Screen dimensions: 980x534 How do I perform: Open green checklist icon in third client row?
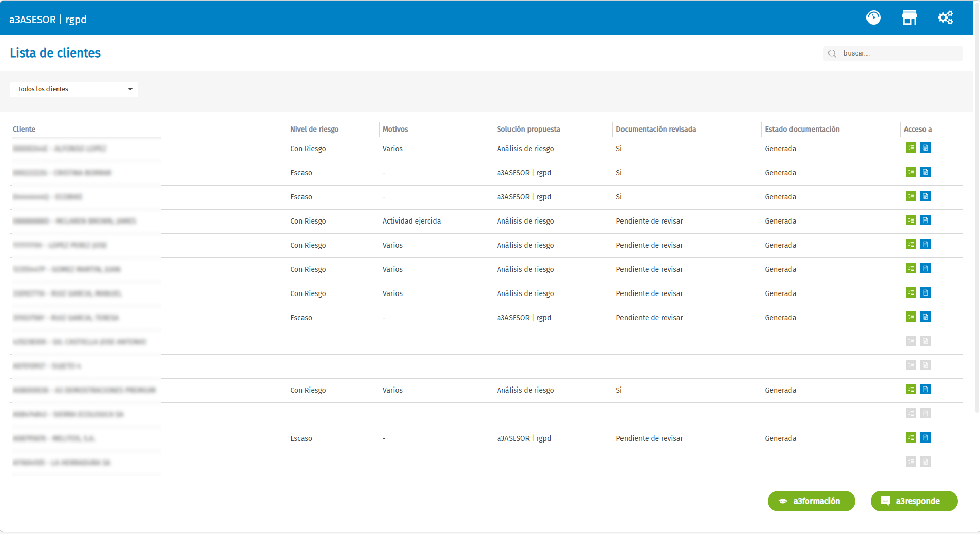click(x=911, y=196)
